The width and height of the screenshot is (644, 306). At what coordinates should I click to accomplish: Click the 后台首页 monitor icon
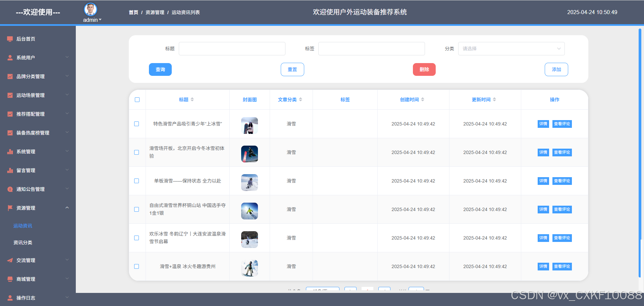tap(10, 39)
